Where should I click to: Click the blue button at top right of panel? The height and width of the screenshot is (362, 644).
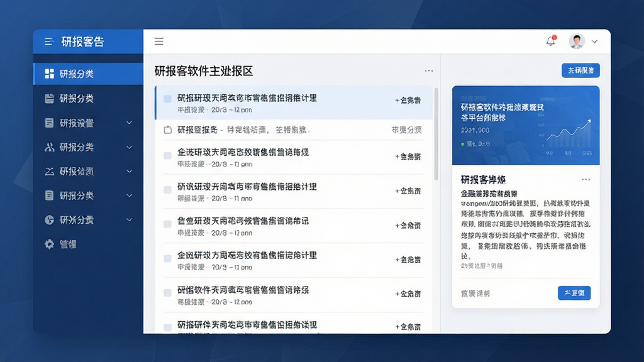tap(580, 70)
